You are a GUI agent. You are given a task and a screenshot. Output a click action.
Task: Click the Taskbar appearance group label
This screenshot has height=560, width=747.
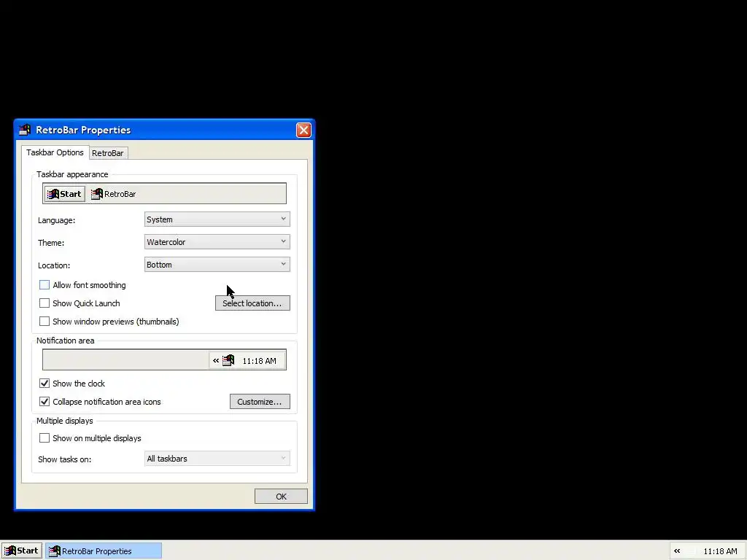72,174
